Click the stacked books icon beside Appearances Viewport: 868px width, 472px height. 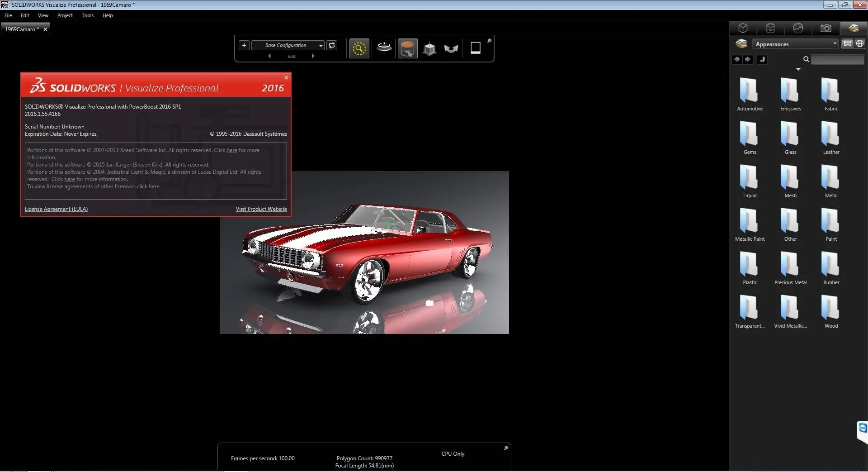pyautogui.click(x=741, y=43)
